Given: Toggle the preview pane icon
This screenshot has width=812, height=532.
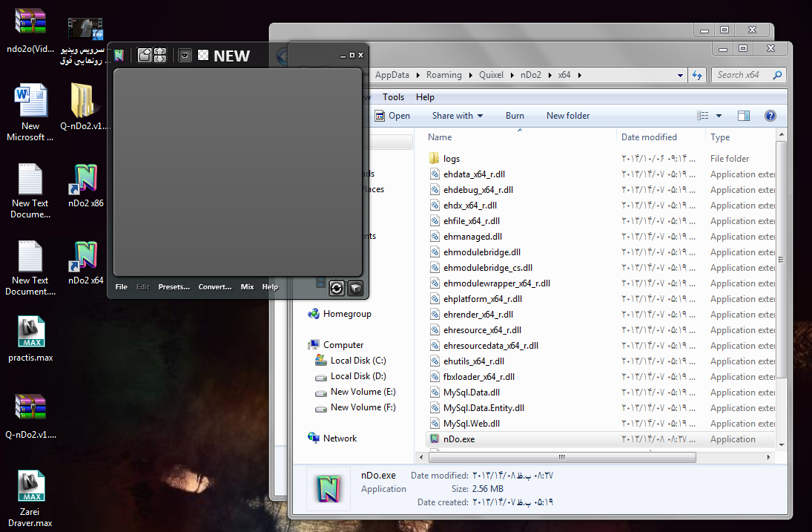Looking at the screenshot, I should point(744,116).
